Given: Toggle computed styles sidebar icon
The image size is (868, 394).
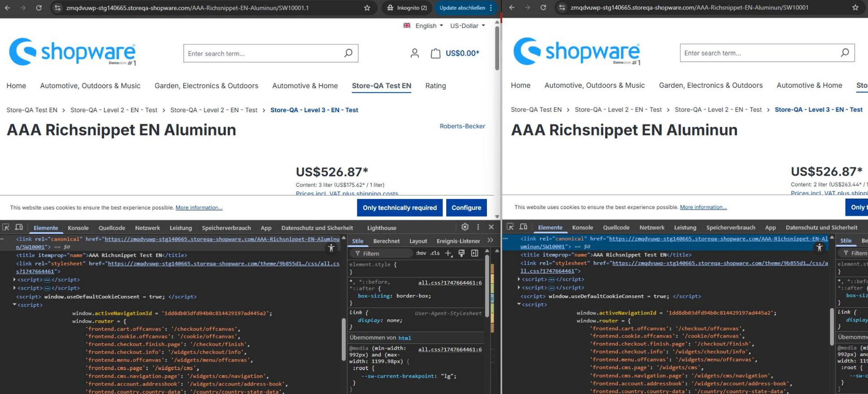Looking at the screenshot, I should [475, 253].
